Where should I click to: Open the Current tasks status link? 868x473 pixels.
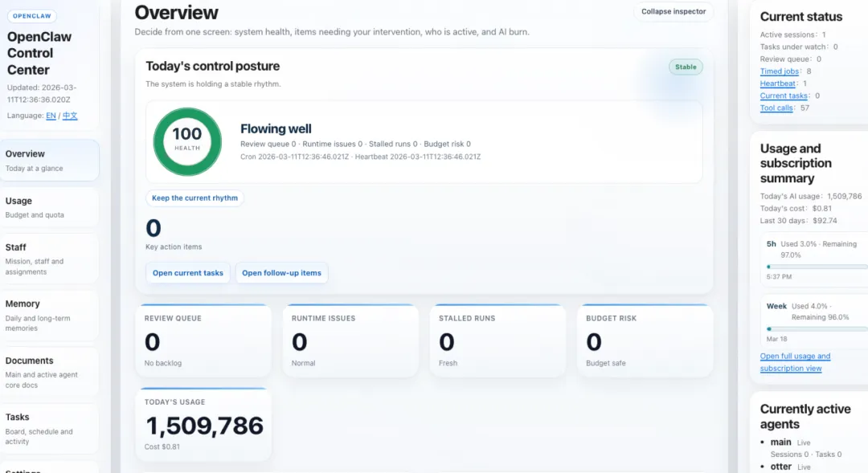point(784,96)
